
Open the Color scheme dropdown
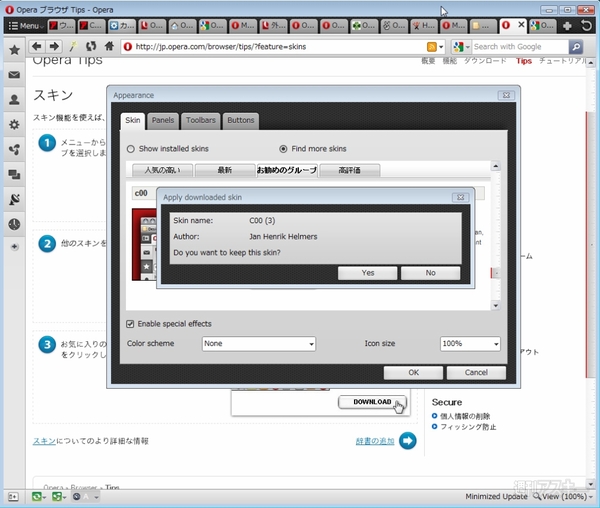coord(259,344)
